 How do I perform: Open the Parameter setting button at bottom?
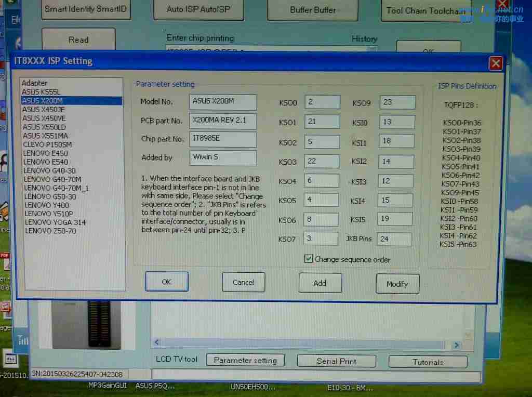tap(245, 360)
